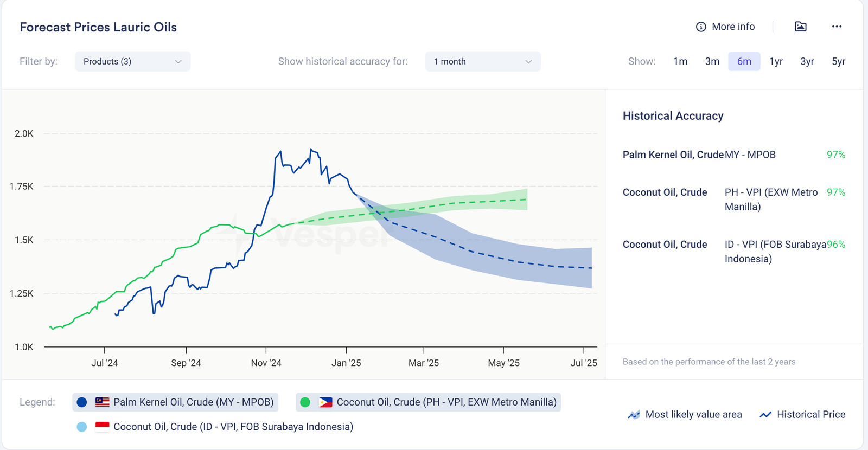Click the More info link
The image size is (868, 450).
(x=733, y=27)
